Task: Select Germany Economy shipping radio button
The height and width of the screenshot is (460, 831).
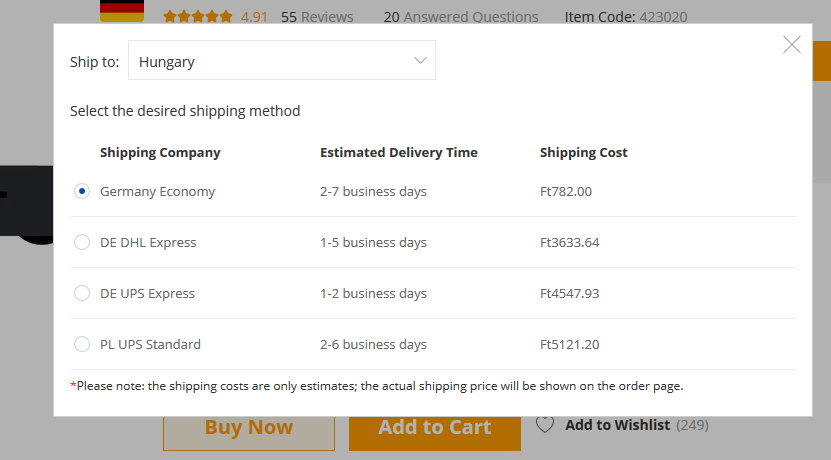Action: pos(82,191)
